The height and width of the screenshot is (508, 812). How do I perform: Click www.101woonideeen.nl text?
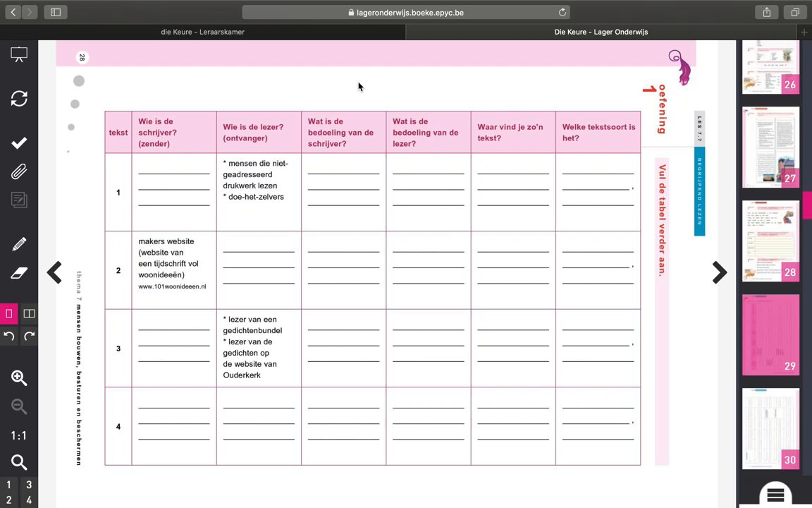172,286
